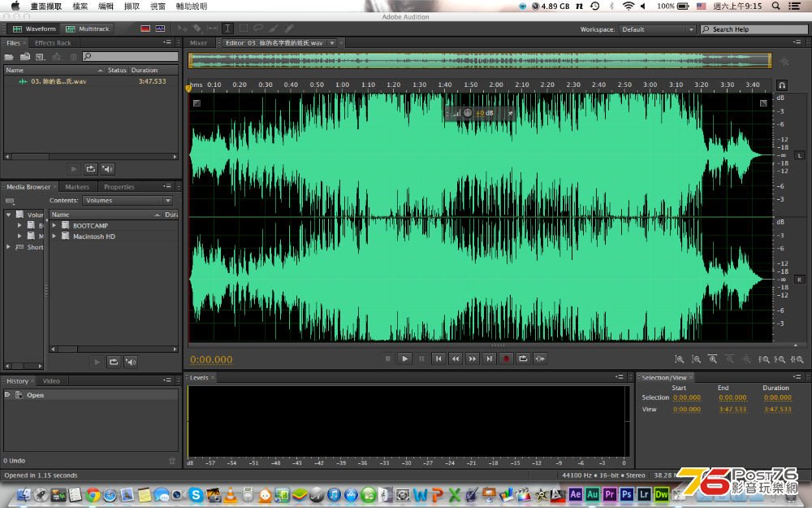
Task: Click the Import File icon in Files panel
Action: [25, 57]
